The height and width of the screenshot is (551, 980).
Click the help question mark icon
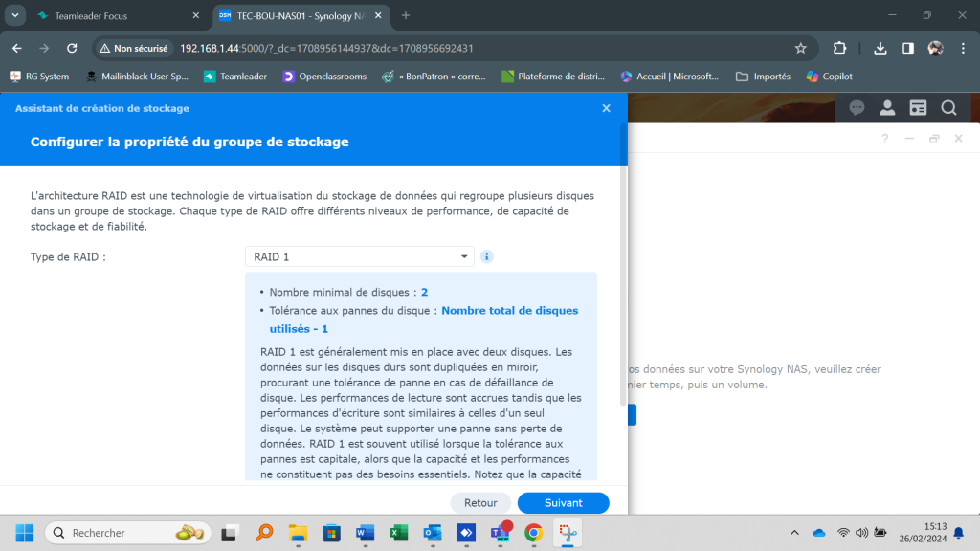[885, 139]
